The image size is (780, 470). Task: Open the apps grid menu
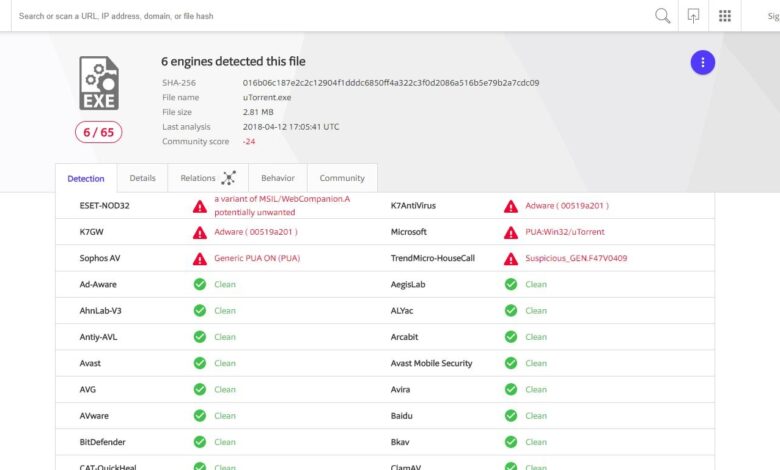tap(725, 16)
